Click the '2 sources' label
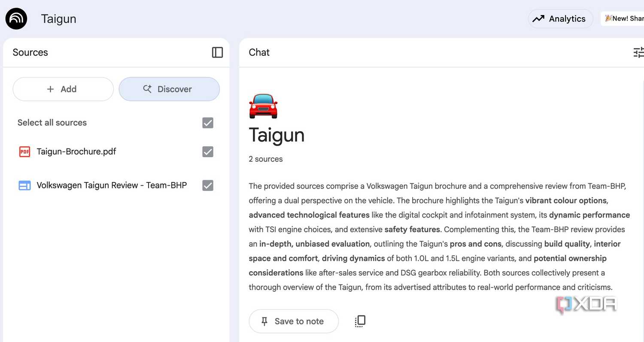Viewport: 644px width, 342px height. (x=266, y=159)
